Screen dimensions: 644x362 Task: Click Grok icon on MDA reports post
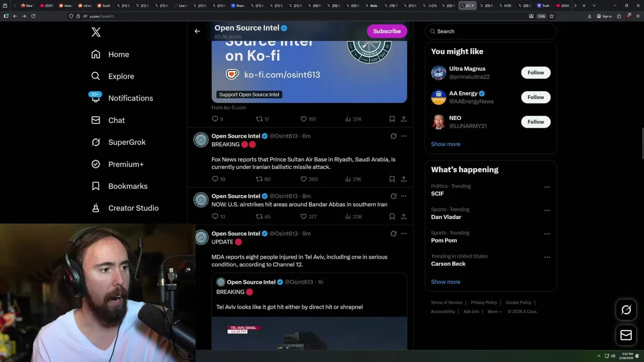393,233
